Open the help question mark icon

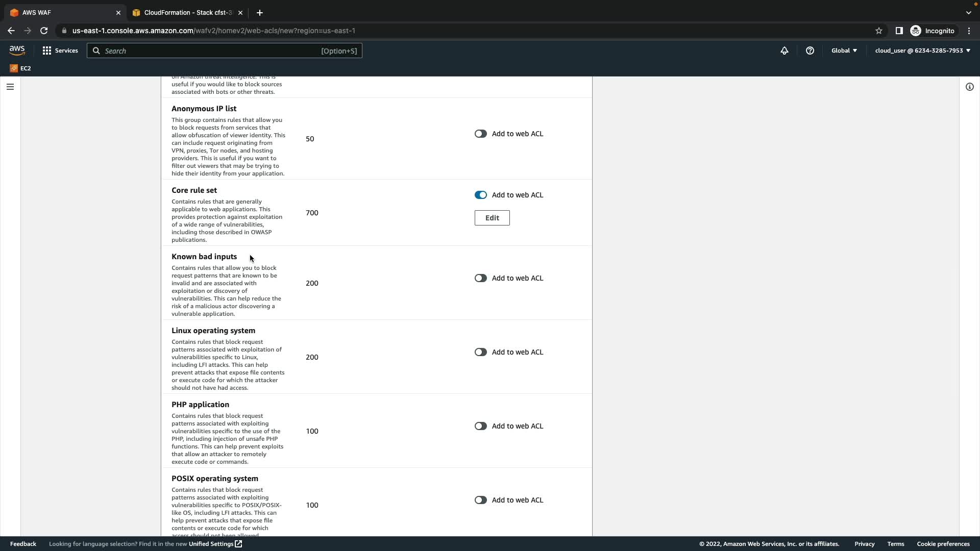pyautogui.click(x=810, y=51)
